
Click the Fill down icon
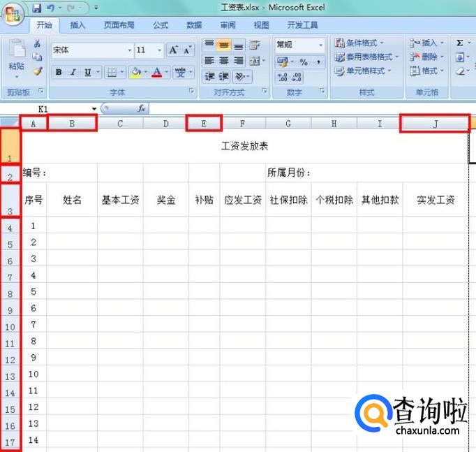(x=460, y=57)
